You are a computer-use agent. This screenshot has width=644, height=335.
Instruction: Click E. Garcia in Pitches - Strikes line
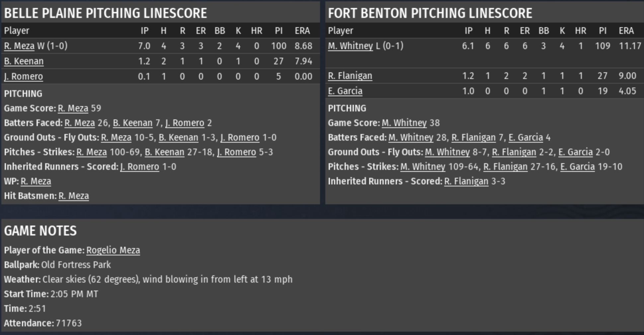point(577,167)
